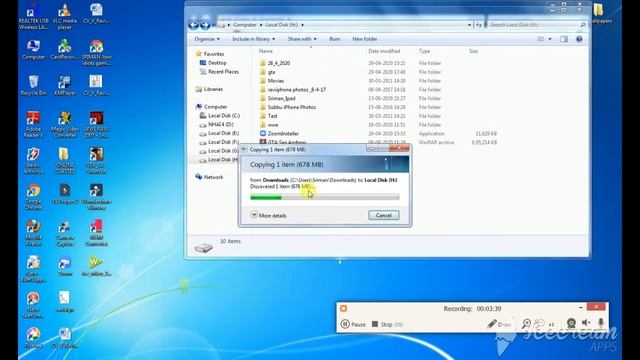The image size is (640, 360).
Task: Select REALTEK USB Wireless desktop icon
Action: 33,16
